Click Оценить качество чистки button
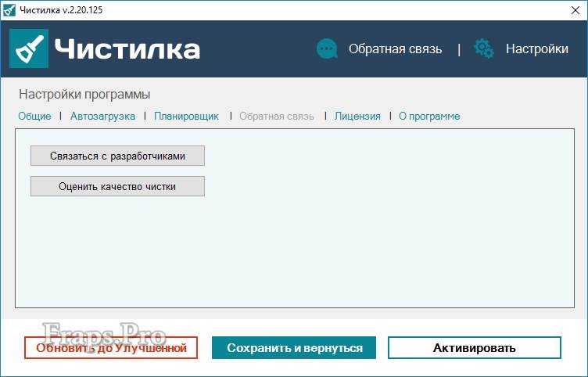This screenshot has width=588, height=377. (x=118, y=186)
